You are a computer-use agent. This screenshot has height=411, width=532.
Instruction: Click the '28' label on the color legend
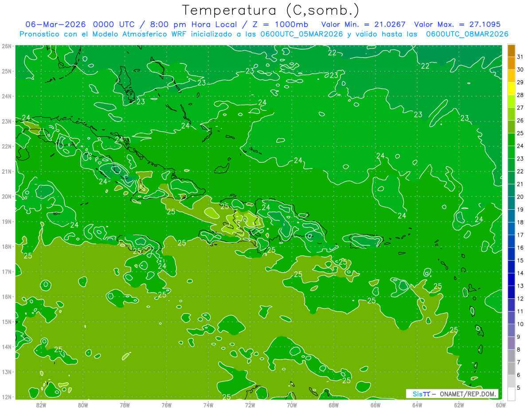point(520,95)
